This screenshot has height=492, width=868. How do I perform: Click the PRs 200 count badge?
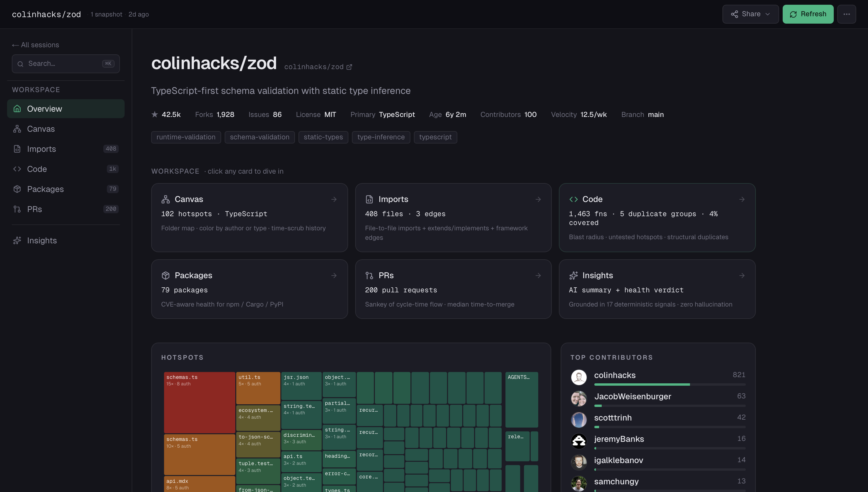pyautogui.click(x=111, y=209)
